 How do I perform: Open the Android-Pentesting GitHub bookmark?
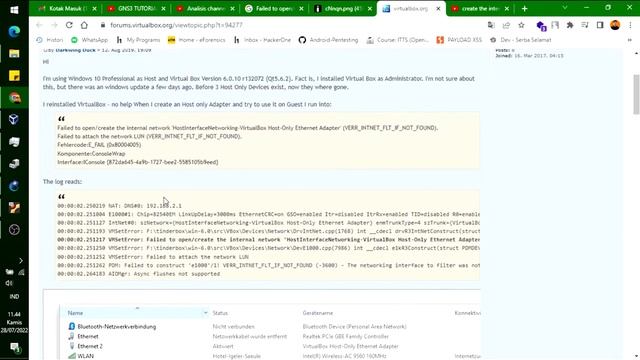tap(329, 40)
